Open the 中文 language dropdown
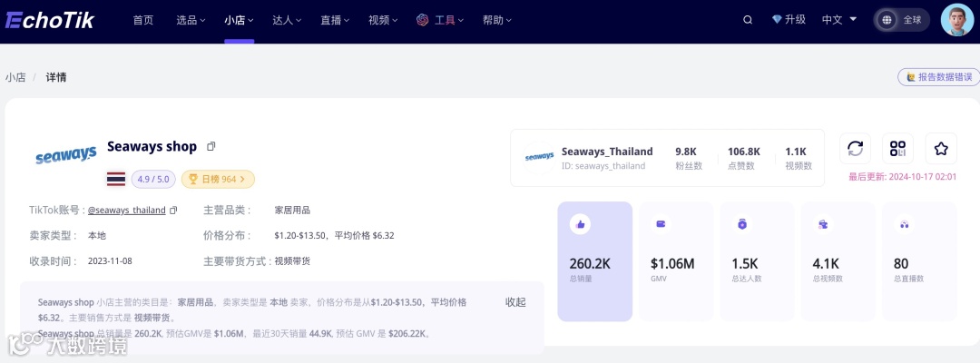The width and height of the screenshot is (980, 363). (x=838, y=20)
